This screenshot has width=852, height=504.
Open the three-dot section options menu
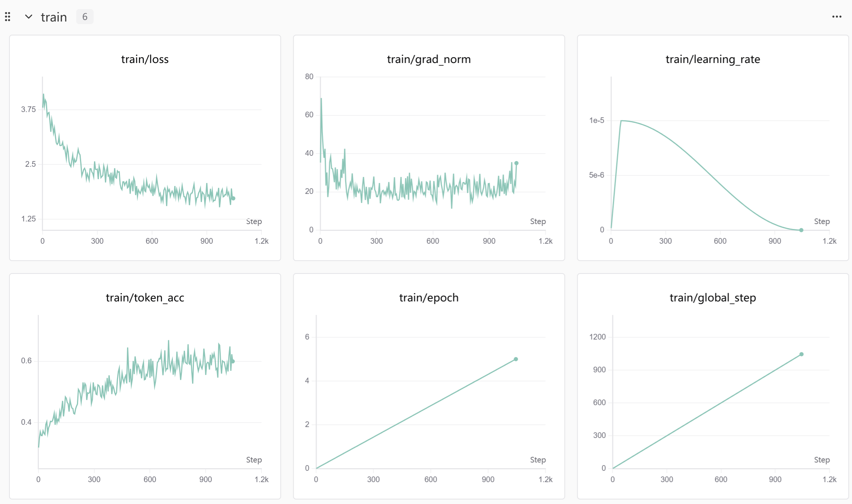837,17
